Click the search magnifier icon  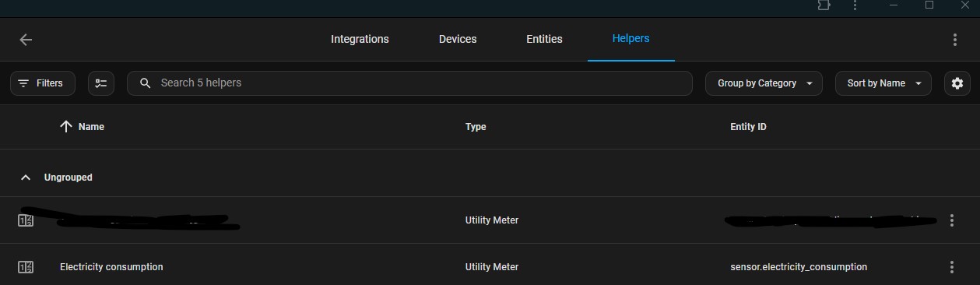pyautogui.click(x=145, y=83)
